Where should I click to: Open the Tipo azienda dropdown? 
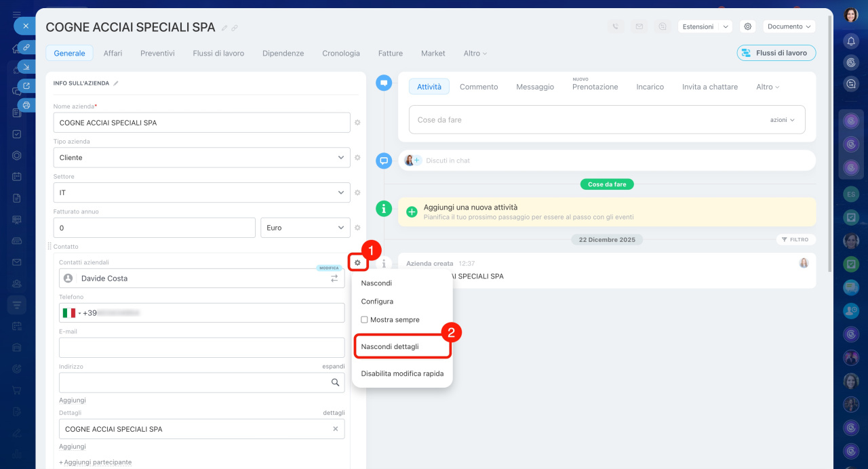(x=201, y=157)
